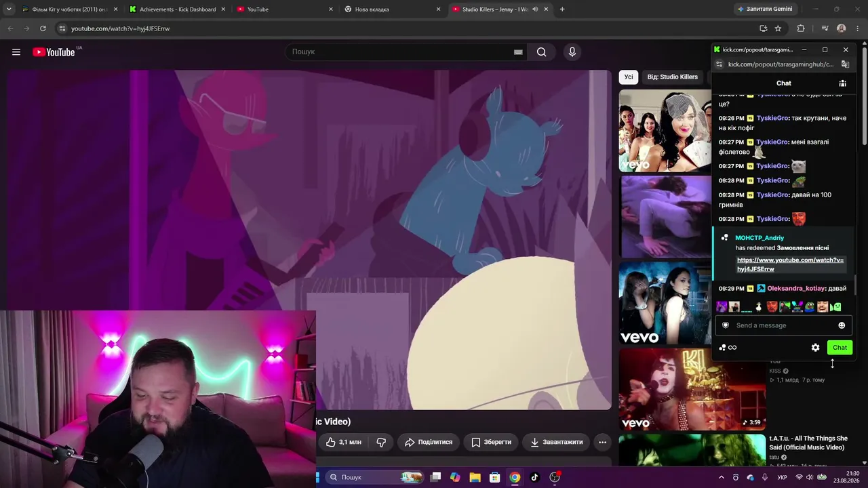The height and width of the screenshot is (488, 868).
Task: Click the Kick popout chat scrollbar
Action: 854,285
